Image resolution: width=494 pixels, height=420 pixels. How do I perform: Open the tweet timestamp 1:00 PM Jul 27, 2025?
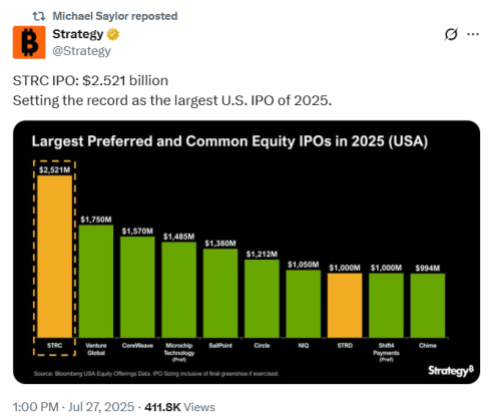pyautogui.click(x=73, y=407)
